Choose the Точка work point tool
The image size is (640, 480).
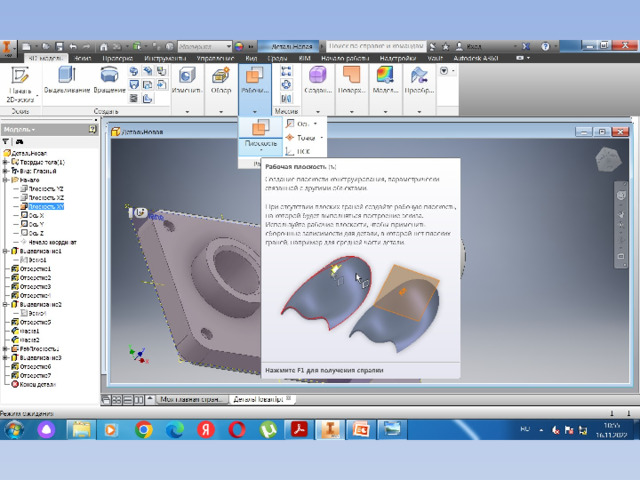click(x=304, y=138)
